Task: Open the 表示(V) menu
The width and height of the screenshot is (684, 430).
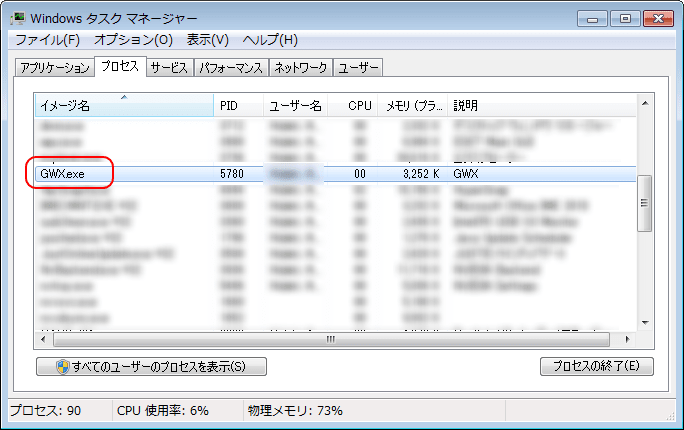Action: 208,40
